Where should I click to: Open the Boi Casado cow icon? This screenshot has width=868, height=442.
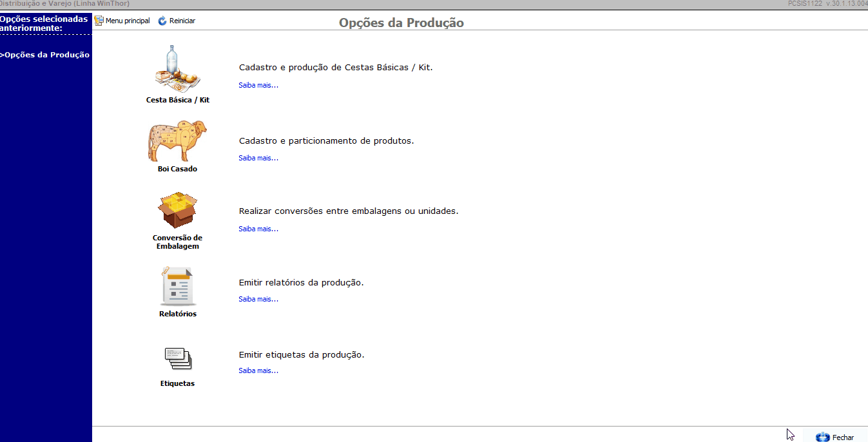pos(177,141)
